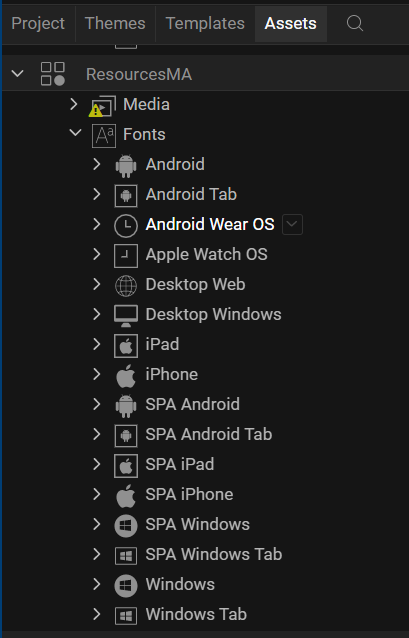The width and height of the screenshot is (409, 638).
Task: Collapse the Fonts folder chevron
Action: click(75, 133)
